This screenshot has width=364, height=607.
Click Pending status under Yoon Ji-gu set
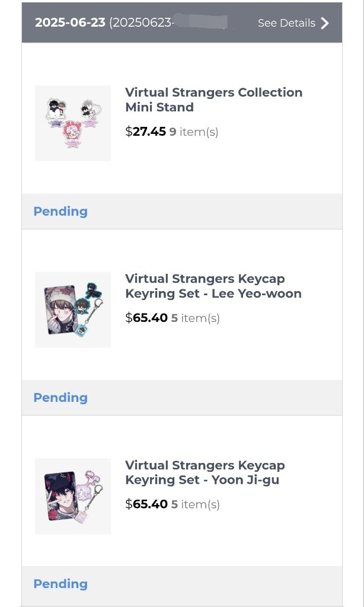60,584
